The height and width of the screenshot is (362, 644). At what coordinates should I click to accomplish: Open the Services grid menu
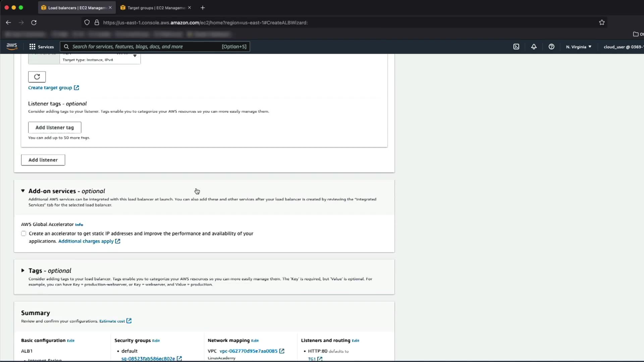click(x=42, y=47)
